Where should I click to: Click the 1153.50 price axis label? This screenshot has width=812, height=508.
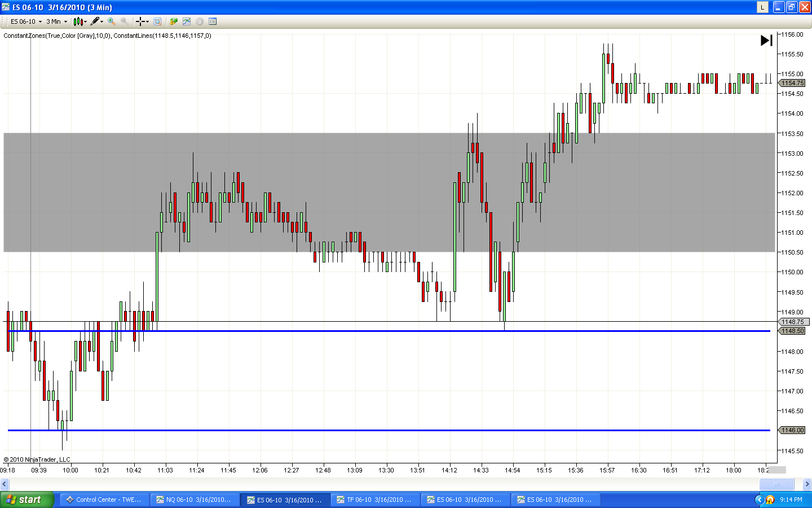click(x=792, y=134)
